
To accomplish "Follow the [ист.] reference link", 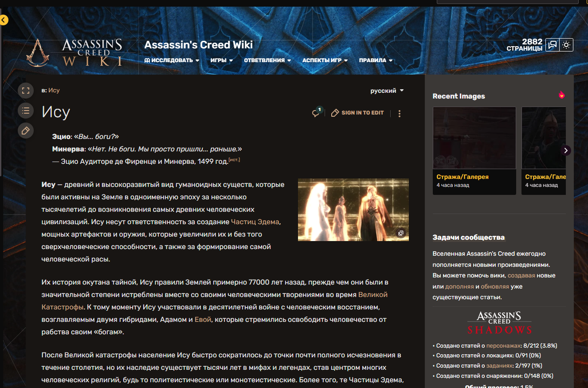I will click(x=234, y=160).
